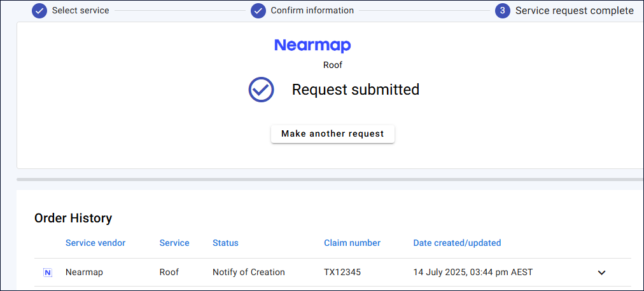Click the Nearmap logo

(312, 45)
